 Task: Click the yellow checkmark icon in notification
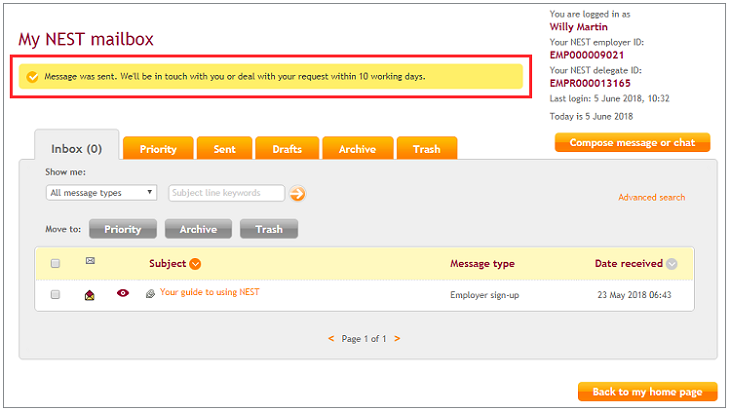click(32, 77)
